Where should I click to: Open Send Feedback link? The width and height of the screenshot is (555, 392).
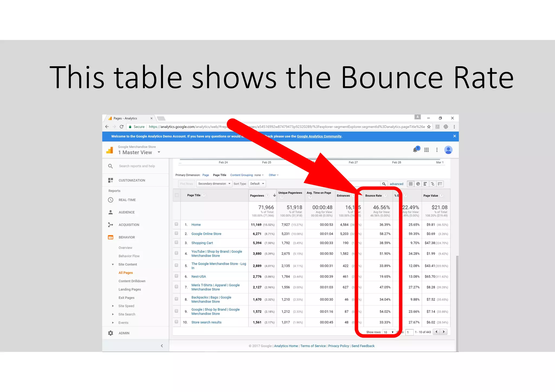[x=363, y=346]
